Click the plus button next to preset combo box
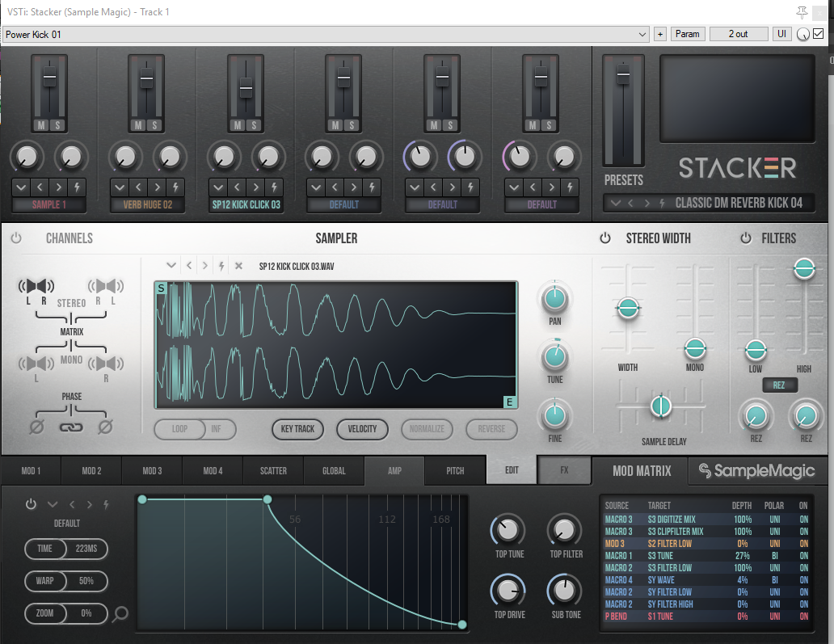The image size is (834, 644). click(660, 34)
